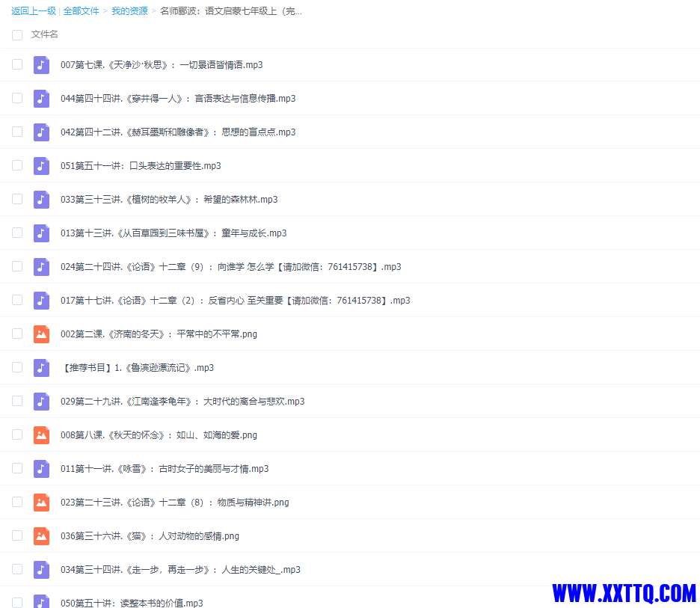Click the image icon for 023第二十三讲 png
The width and height of the screenshot is (700, 608).
tap(42, 503)
